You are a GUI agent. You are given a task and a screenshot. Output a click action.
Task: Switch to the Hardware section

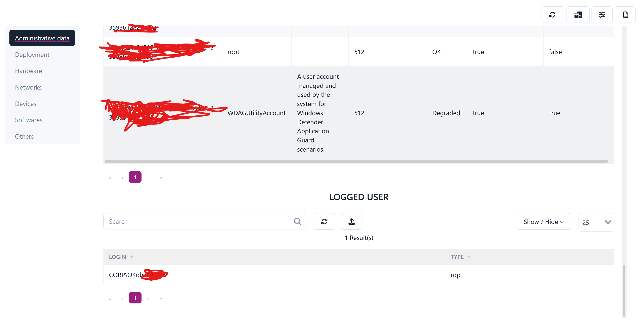[28, 71]
